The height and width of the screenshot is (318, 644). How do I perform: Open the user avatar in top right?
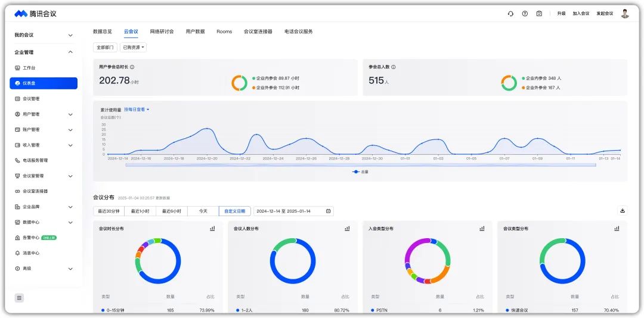point(625,14)
